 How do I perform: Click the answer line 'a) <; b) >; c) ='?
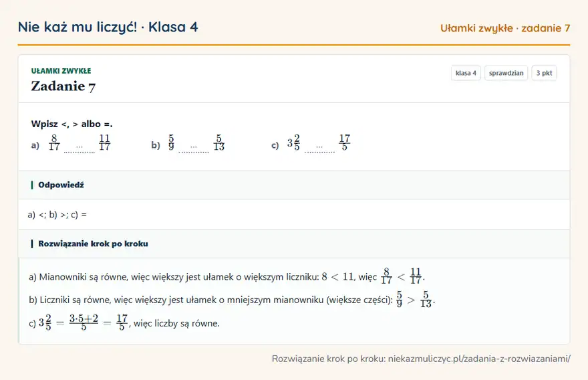[x=57, y=215]
